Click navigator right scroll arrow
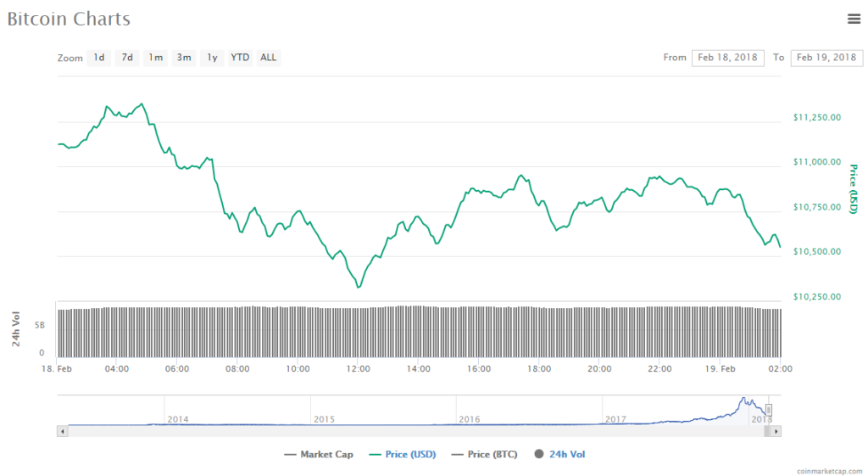The image size is (868, 476). [x=776, y=431]
